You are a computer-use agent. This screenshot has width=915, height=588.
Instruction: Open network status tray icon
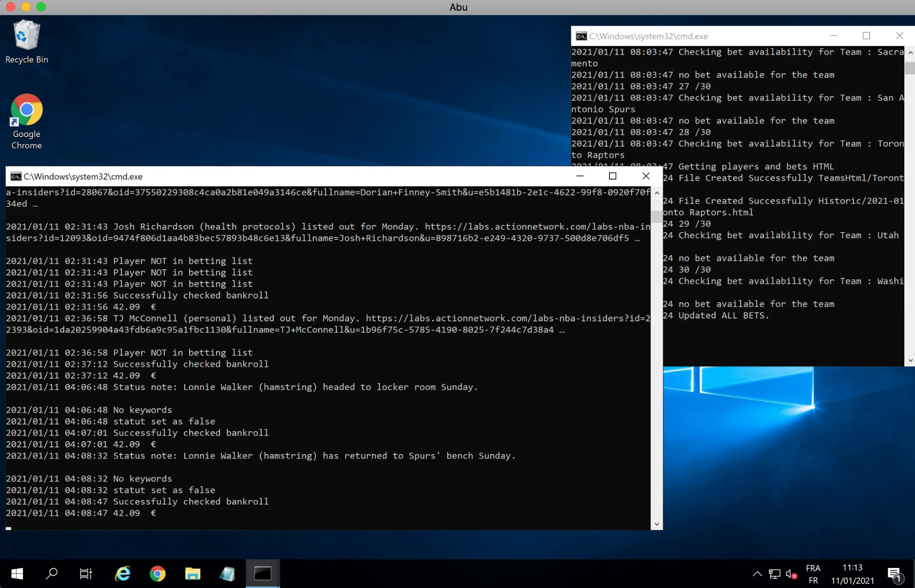774,574
